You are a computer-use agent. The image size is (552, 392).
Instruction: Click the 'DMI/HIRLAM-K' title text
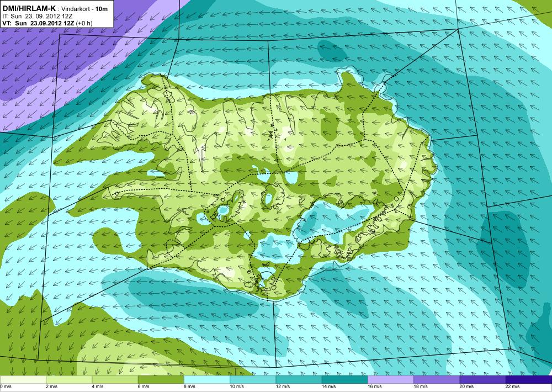[x=29, y=8]
